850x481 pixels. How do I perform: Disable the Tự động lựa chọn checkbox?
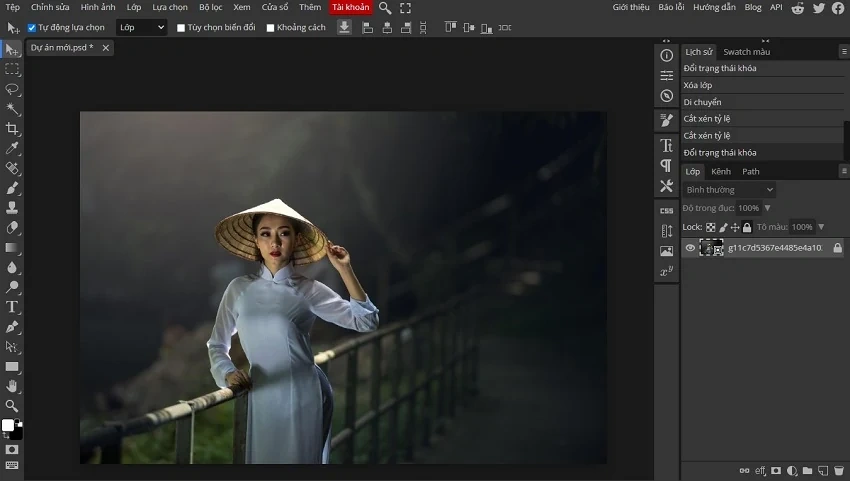pos(32,28)
